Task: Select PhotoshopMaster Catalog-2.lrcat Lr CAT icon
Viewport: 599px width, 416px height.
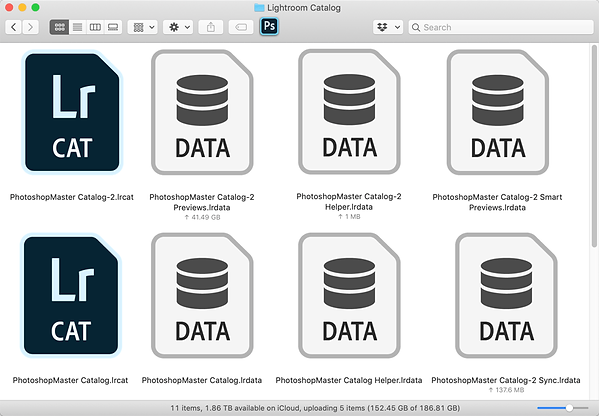Action: [x=72, y=112]
